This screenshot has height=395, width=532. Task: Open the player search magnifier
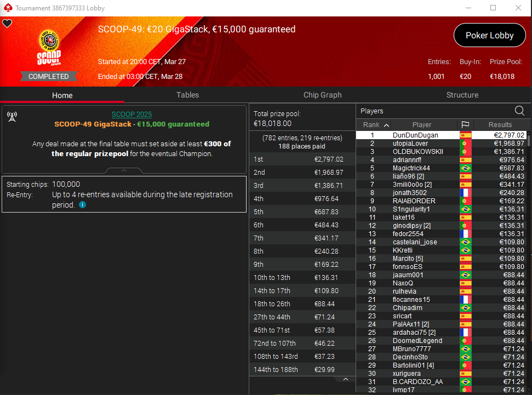(519, 111)
